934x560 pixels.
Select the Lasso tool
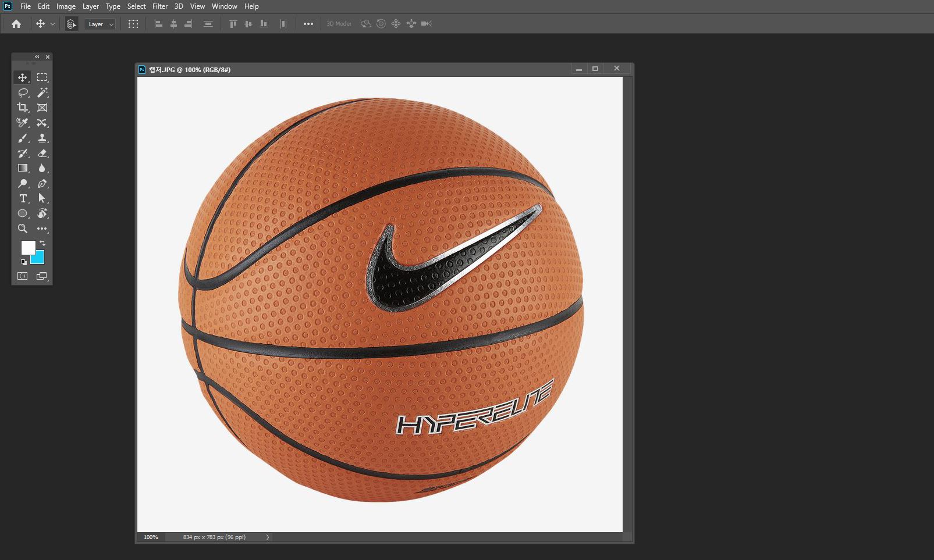[x=22, y=92]
